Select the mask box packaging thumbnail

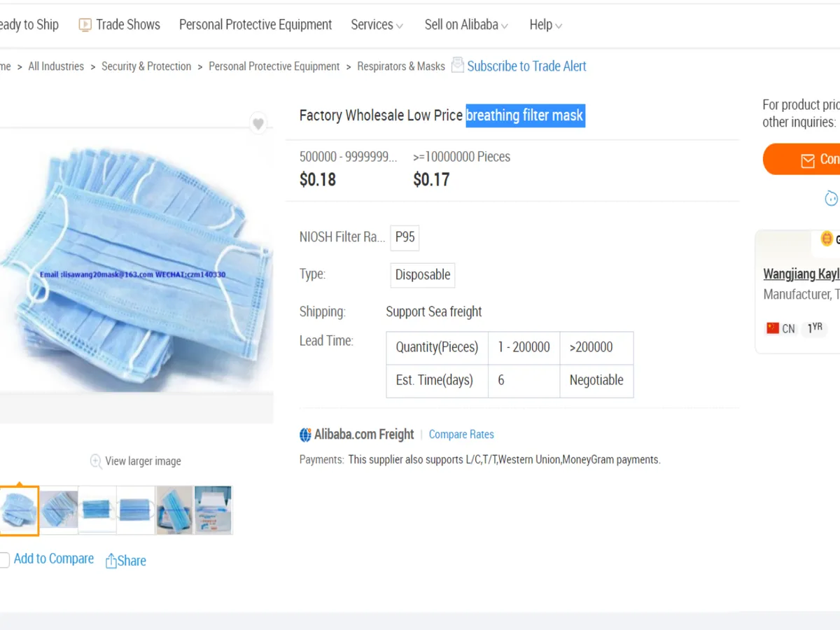click(213, 510)
